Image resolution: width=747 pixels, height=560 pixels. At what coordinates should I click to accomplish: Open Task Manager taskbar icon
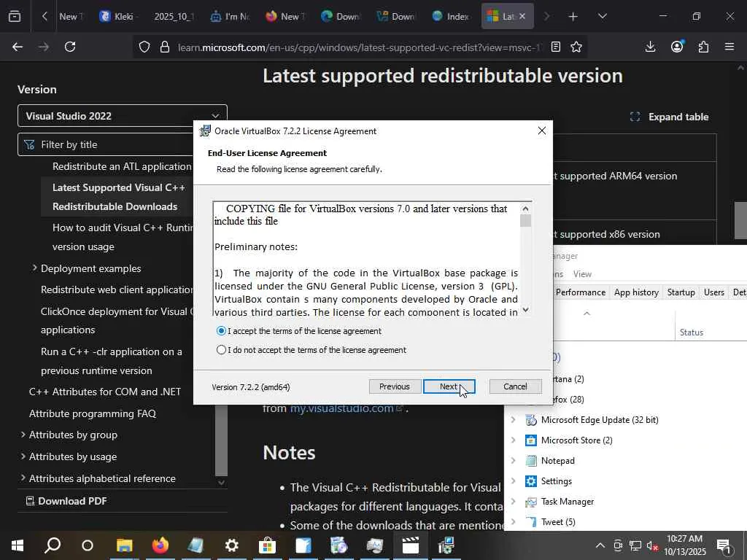[x=374, y=545]
